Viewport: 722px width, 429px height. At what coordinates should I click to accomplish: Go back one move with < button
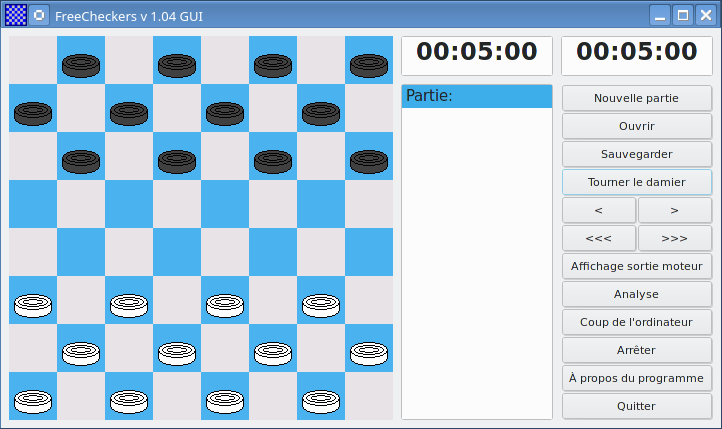(x=598, y=210)
